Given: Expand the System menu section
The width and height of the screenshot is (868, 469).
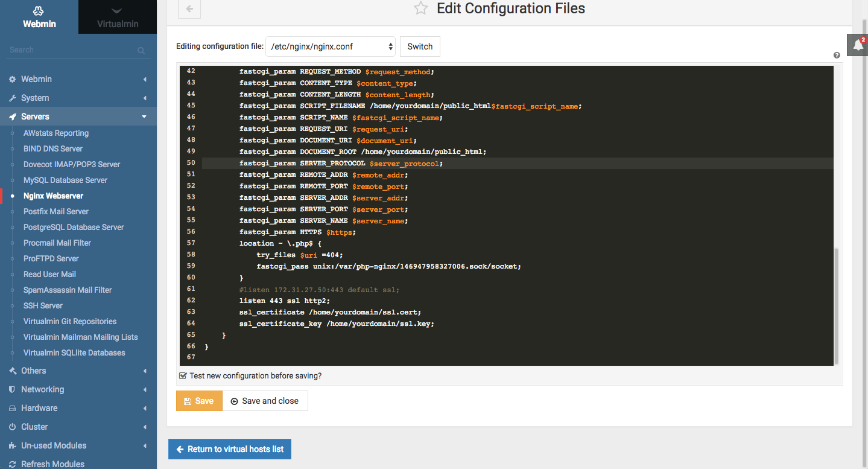Looking at the screenshot, I should tap(78, 98).
